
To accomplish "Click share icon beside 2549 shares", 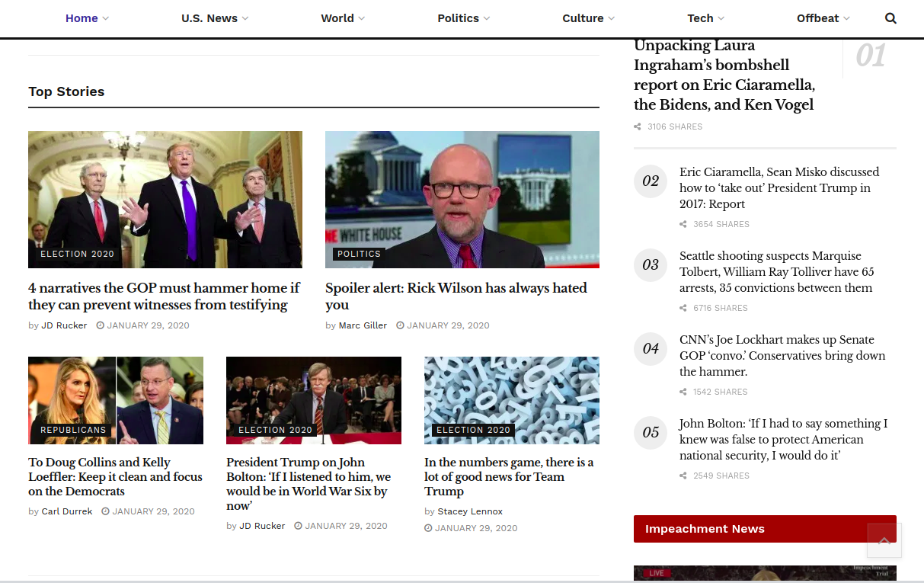I will [x=683, y=476].
